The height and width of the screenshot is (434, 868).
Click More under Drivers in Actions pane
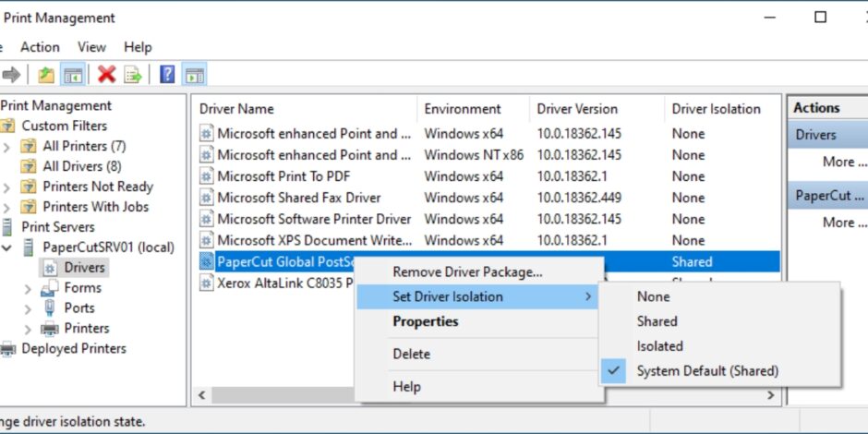pos(838,162)
